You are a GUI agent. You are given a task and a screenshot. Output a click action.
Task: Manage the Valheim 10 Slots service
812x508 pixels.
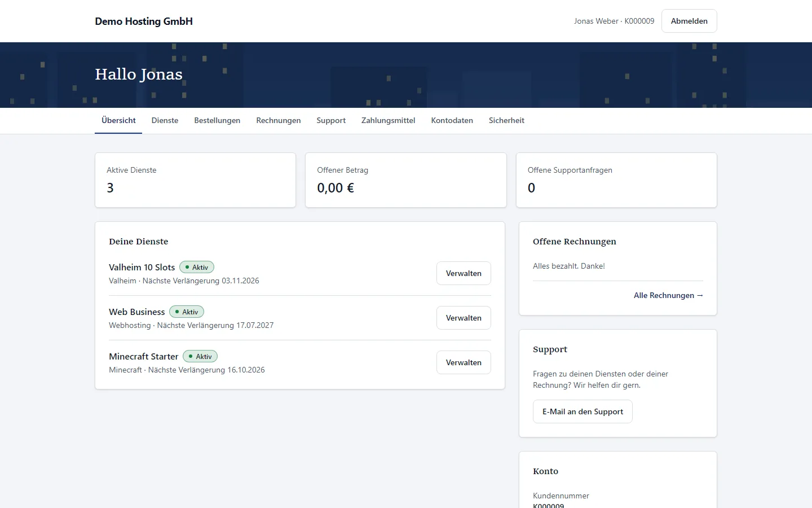point(464,273)
